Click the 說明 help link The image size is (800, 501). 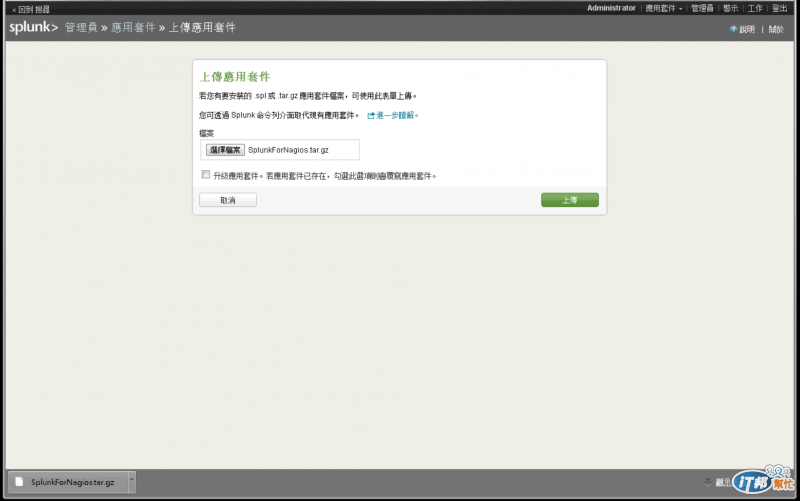point(747,30)
